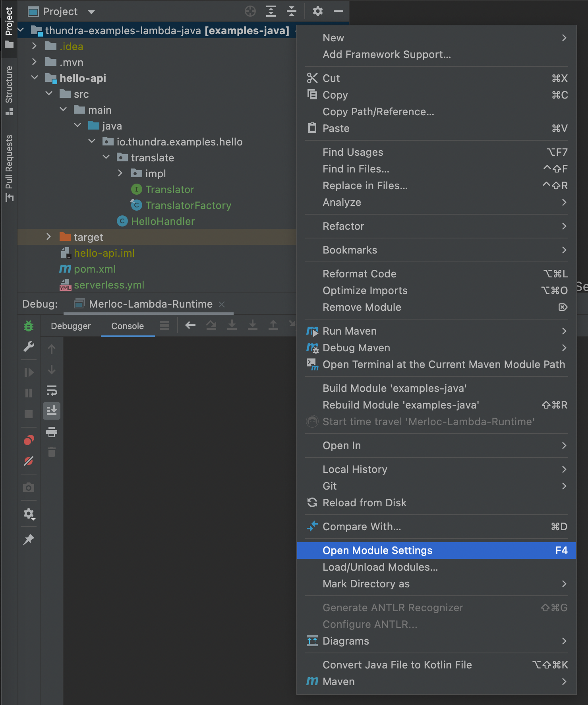Click the wrench Modify Run Configuration icon
This screenshot has width=588, height=705.
pyautogui.click(x=29, y=347)
